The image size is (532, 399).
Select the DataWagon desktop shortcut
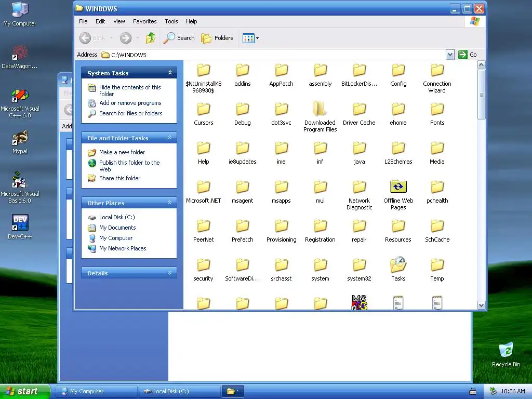point(19,57)
